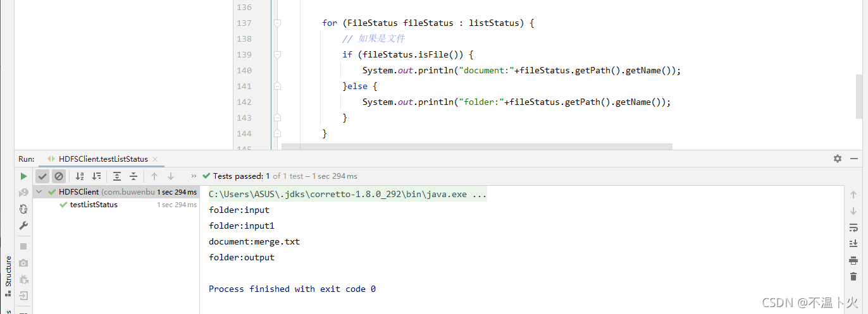Go to previous failed test arrow
Viewport: 868px width, 314px height.
click(154, 176)
